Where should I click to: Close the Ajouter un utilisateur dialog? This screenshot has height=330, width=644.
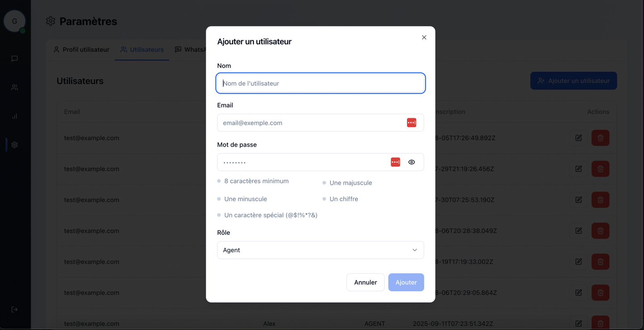[424, 37]
